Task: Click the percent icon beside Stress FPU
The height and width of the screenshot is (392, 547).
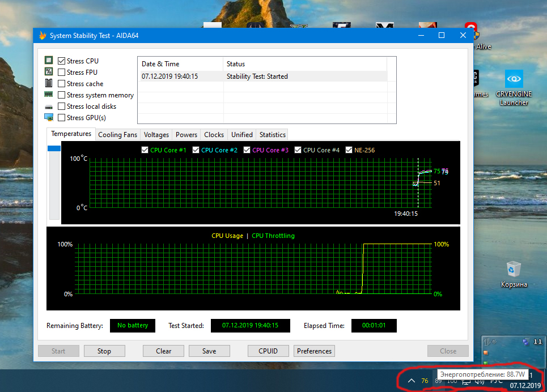Action: click(49, 72)
